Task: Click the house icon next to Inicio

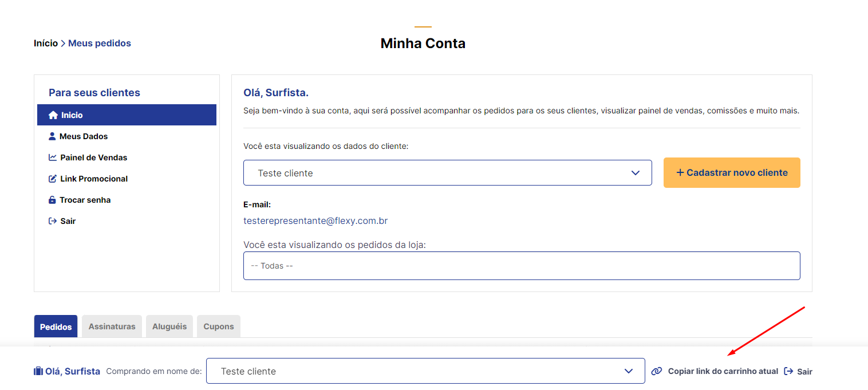Action: 53,115
